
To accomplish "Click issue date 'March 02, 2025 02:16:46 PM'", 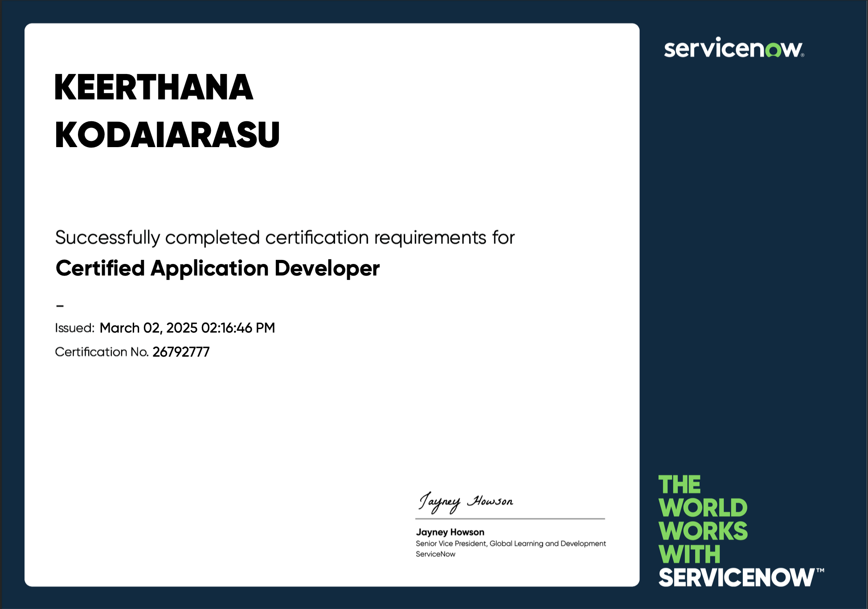I will coord(187,328).
